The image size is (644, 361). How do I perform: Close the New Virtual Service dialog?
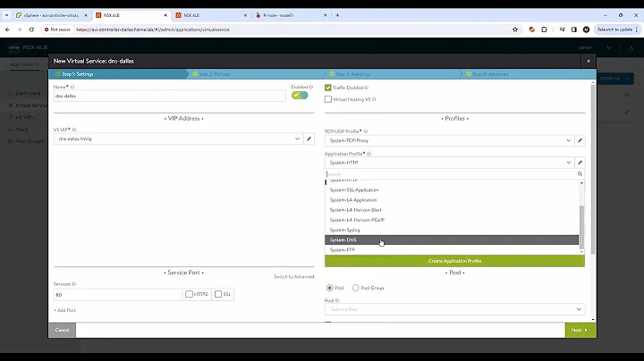tap(589, 61)
